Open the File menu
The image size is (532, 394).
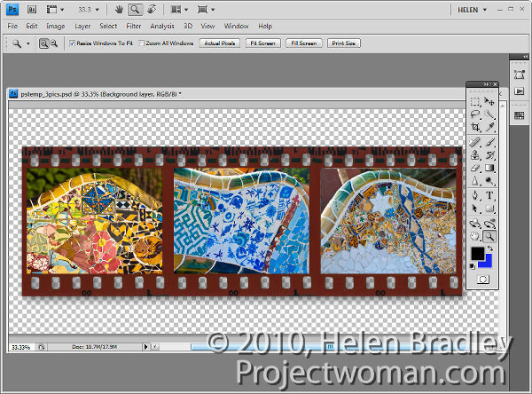[12, 26]
